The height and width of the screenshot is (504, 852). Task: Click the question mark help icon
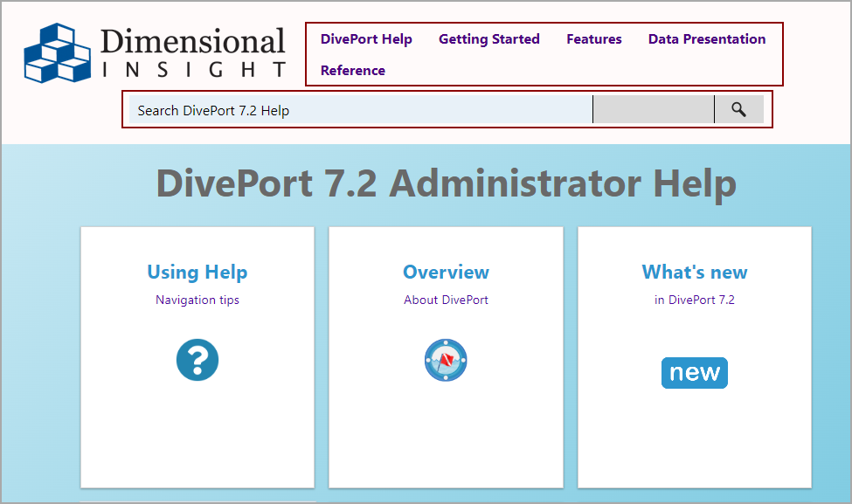pos(197,360)
